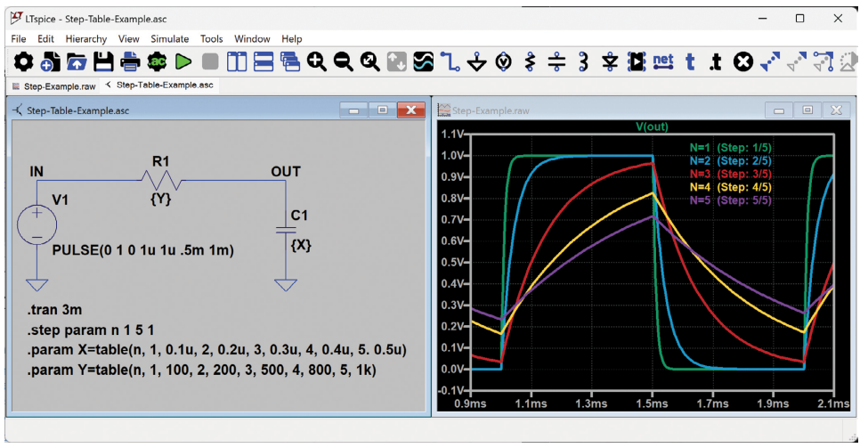Minimize the Step-Example.raw child window
The width and height of the screenshot is (868, 448).
(x=778, y=110)
